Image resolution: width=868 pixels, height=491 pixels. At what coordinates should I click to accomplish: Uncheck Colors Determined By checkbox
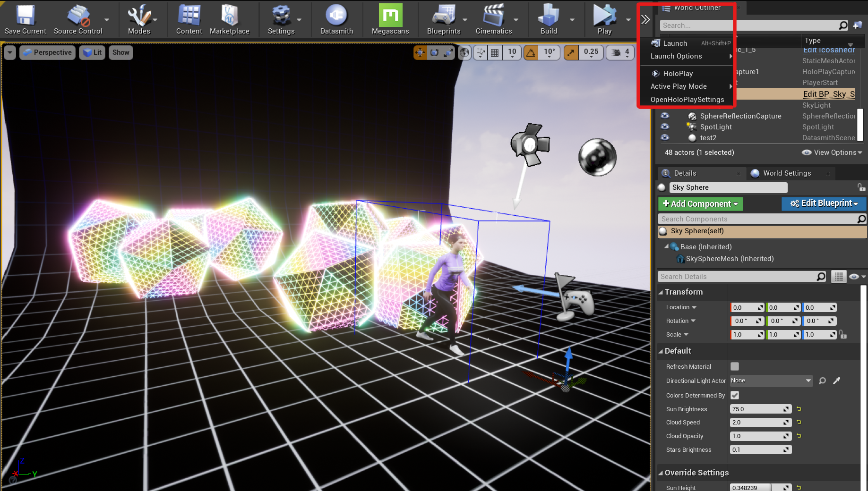[x=735, y=395]
